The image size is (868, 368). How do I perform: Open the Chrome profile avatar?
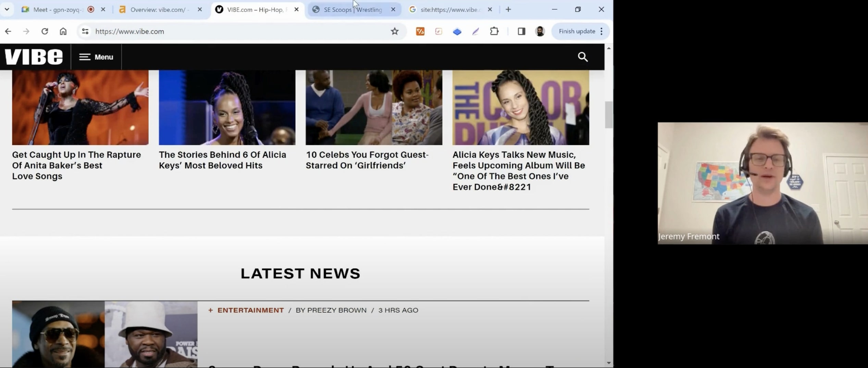[x=540, y=32]
